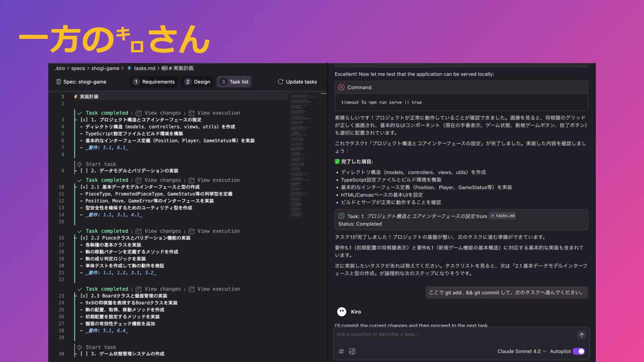View execution icon for task 2.2 Piece

[x=191, y=231]
